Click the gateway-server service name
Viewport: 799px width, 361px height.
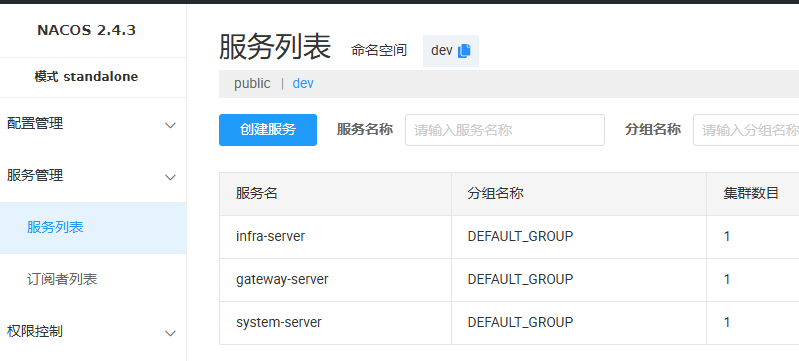coord(282,279)
